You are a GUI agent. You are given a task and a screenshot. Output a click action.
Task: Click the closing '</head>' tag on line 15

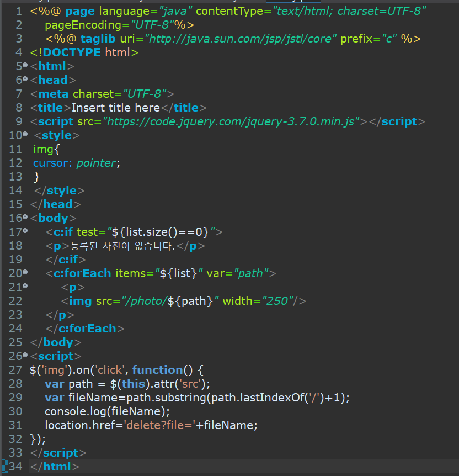coord(56,204)
